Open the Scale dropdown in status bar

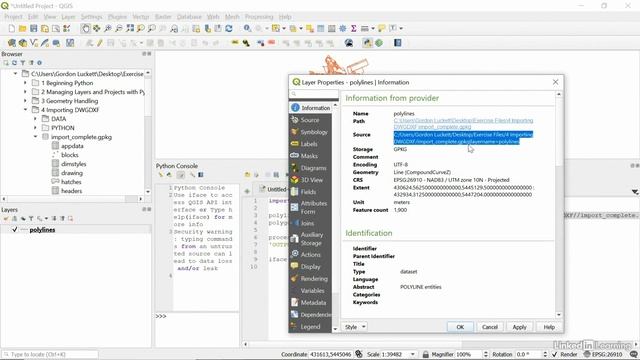[412, 354]
